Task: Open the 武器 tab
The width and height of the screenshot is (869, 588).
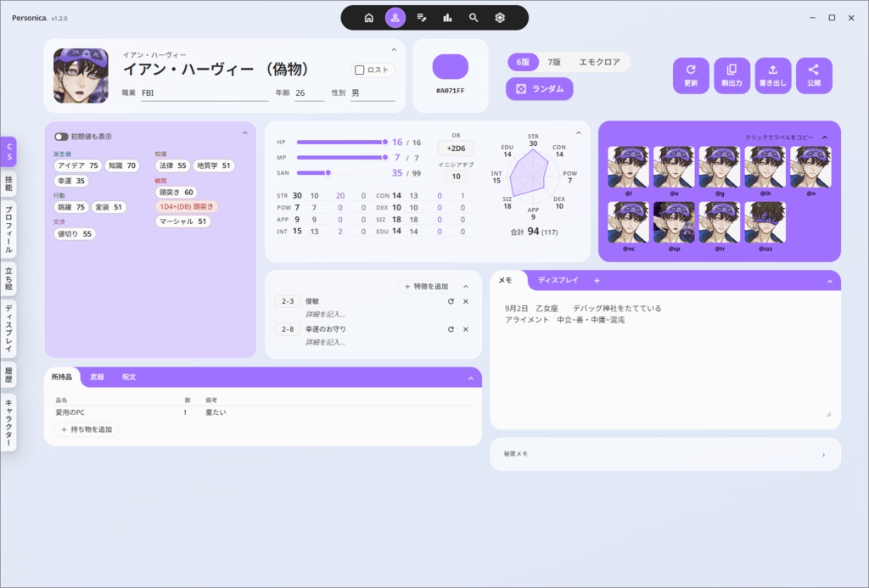Action: click(x=97, y=377)
